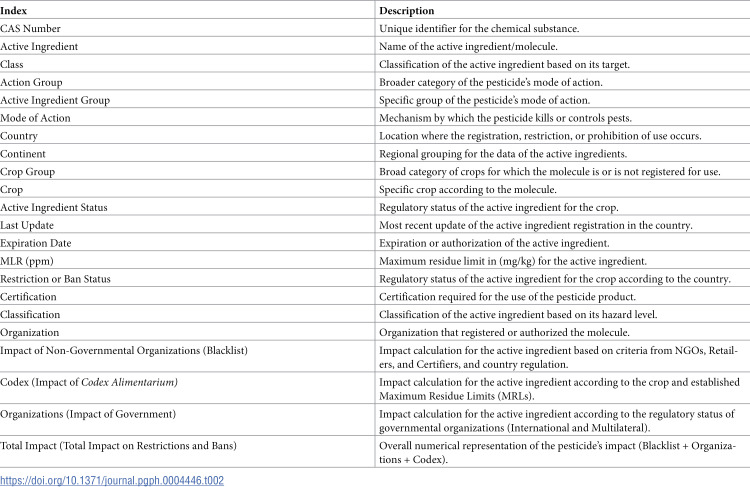Click the Class row label
Image resolution: width=750 pixels, height=487 pixels.
(11, 65)
